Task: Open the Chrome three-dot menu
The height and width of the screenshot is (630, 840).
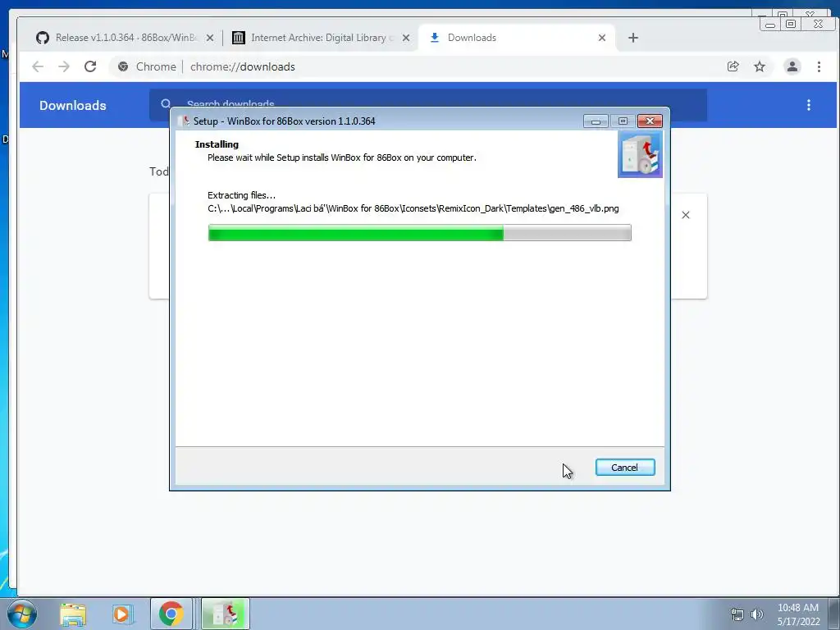Action: pyautogui.click(x=819, y=66)
